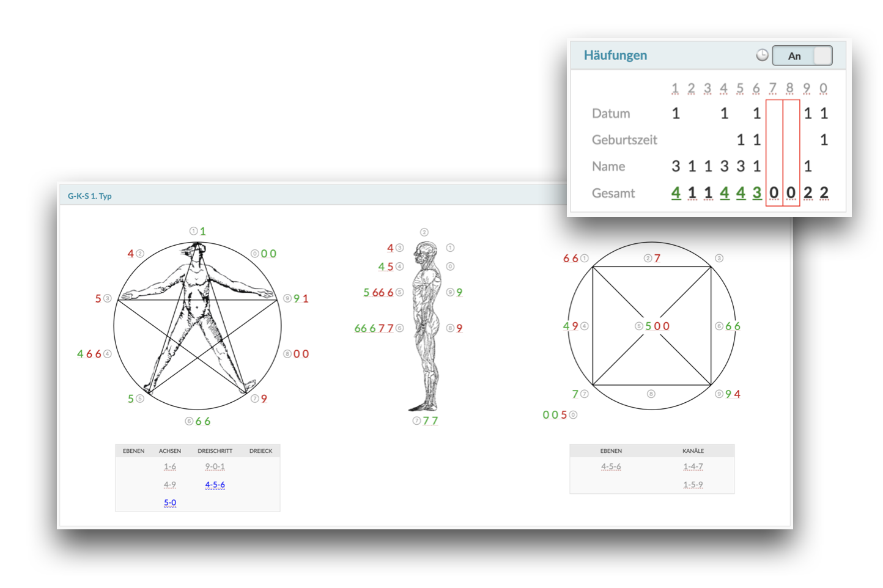
Task: Select column header 6 in Häufungen table
Action: 756,89
